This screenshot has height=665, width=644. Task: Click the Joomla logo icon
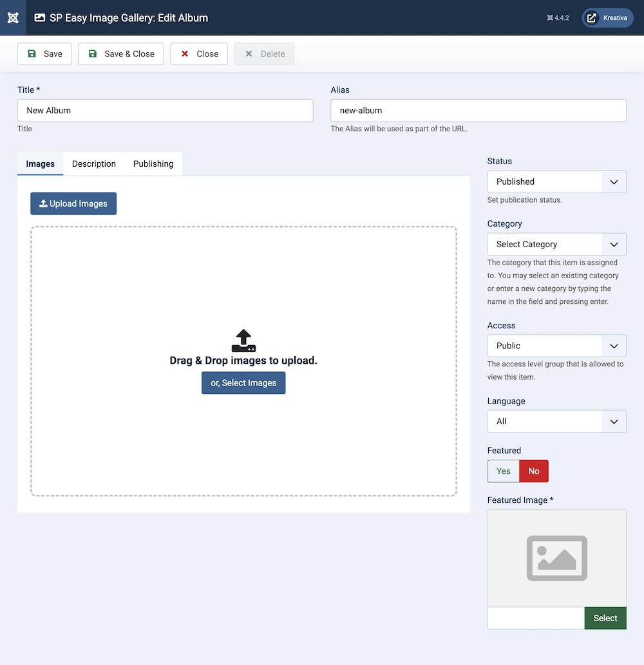pyautogui.click(x=13, y=17)
